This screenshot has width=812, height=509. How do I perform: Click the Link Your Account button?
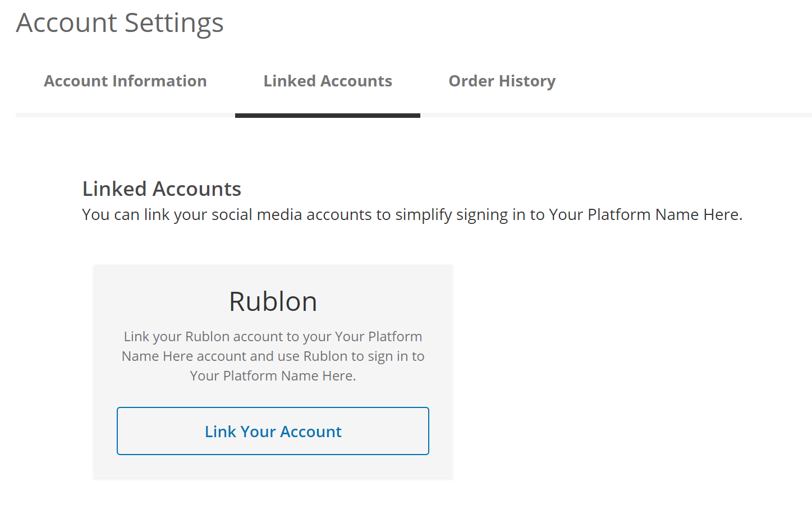click(x=273, y=431)
